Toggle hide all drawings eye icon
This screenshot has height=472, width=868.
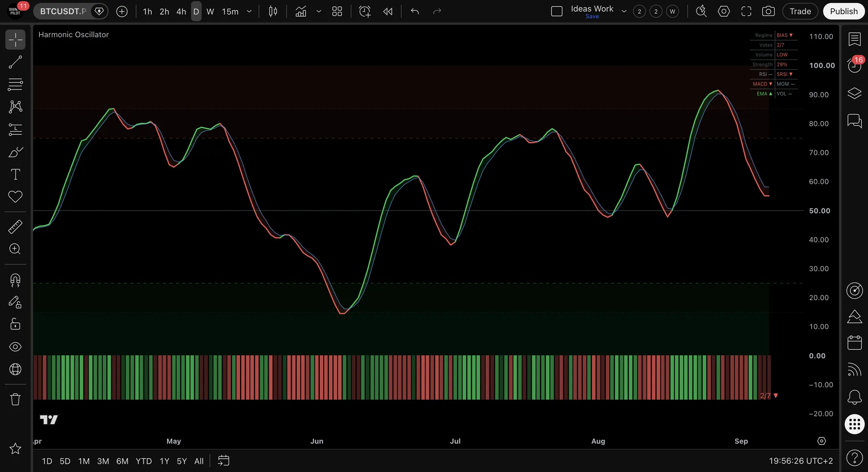[15, 347]
